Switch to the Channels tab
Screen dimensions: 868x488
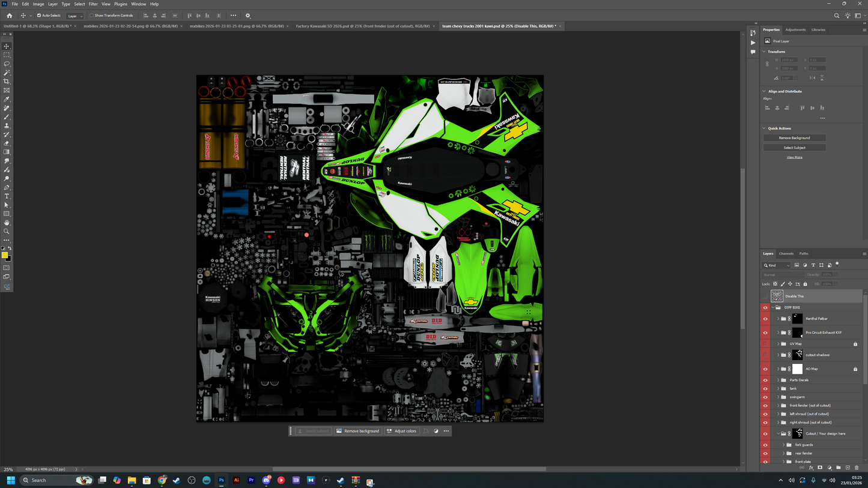point(786,254)
